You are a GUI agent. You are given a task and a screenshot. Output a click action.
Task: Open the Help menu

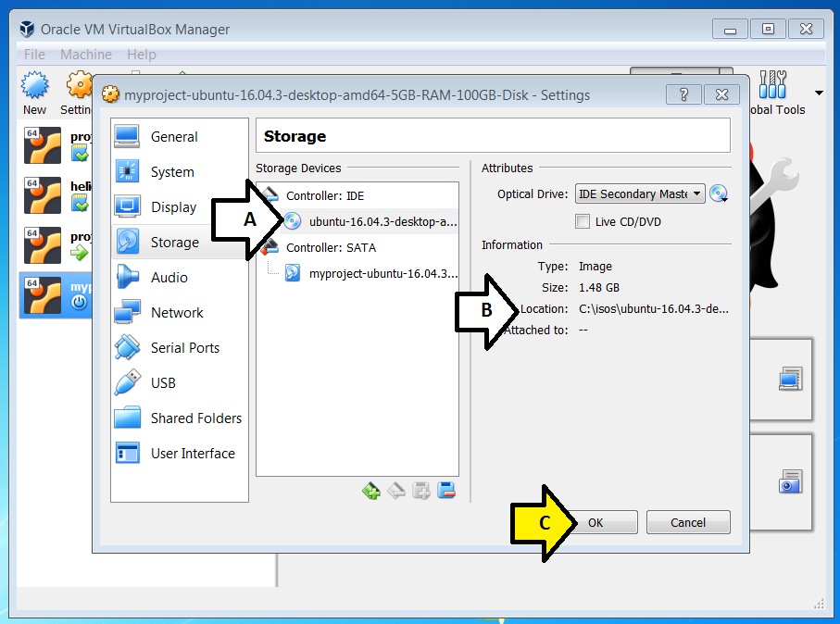click(x=142, y=55)
